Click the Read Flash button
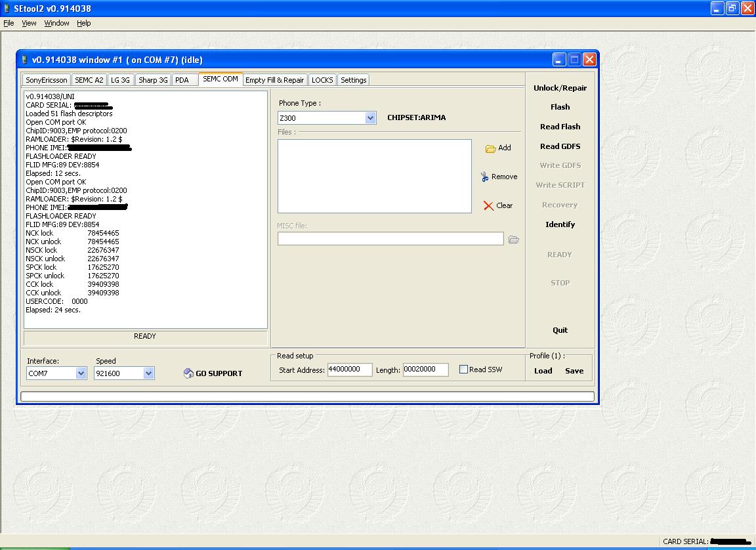The image size is (756, 550). 560,127
